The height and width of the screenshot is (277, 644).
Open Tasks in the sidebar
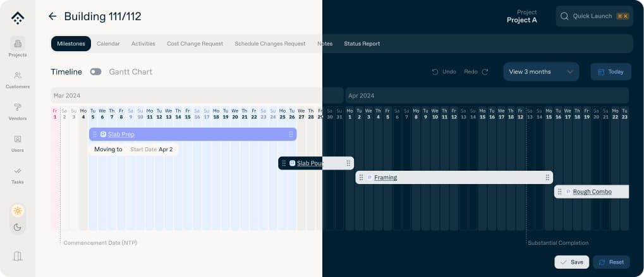[x=18, y=175]
